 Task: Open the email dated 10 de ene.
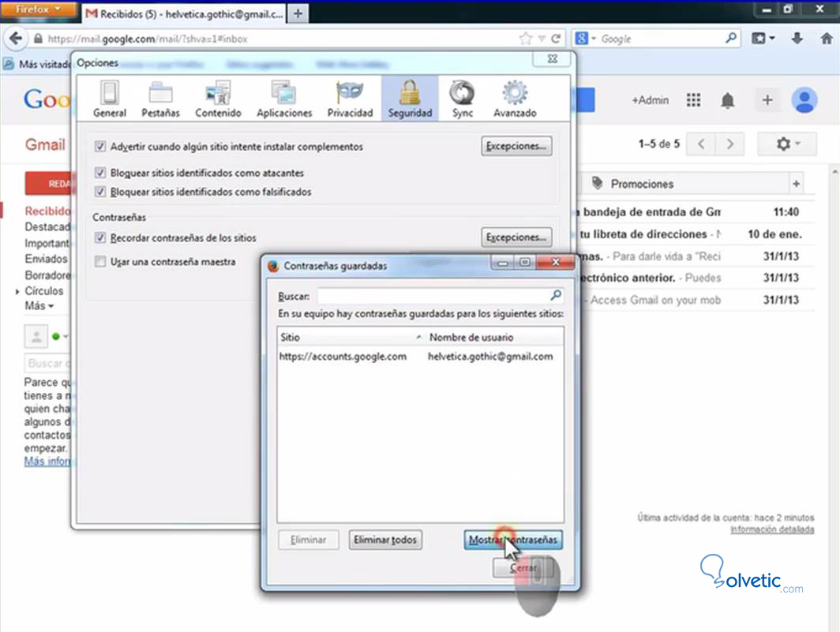pos(696,234)
